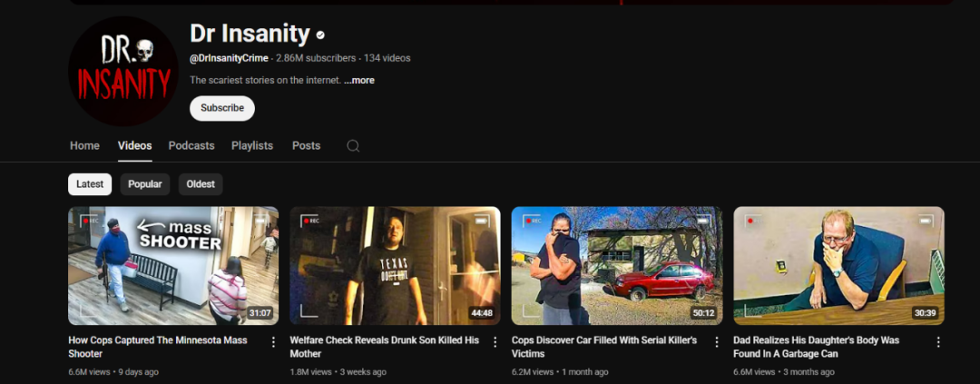The image size is (980, 384).
Task: Click 'The scariest stories on the internet.' description
Action: pyautogui.click(x=265, y=80)
